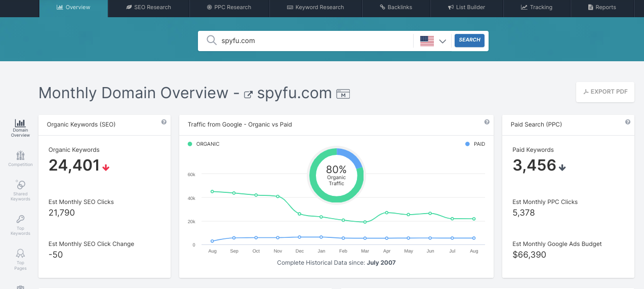Click help icon on Traffic from Google card
Viewport: 644px width, 289px height.
coord(487,122)
